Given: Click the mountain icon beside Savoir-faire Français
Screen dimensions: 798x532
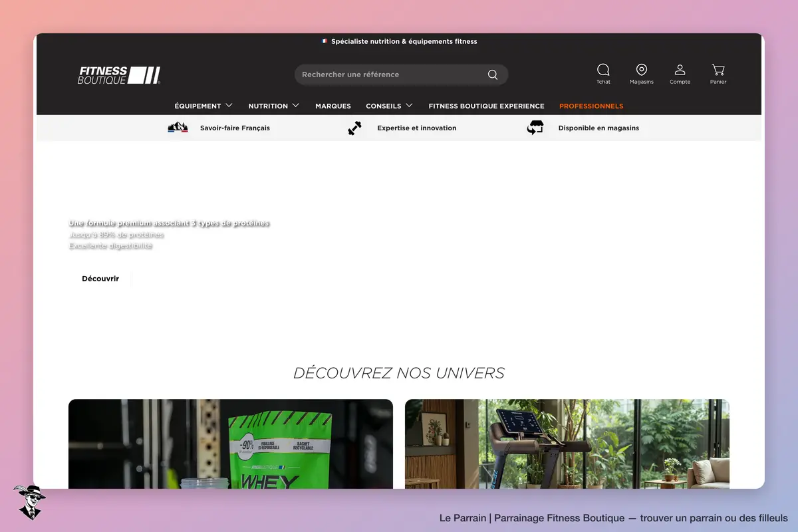Looking at the screenshot, I should pos(178,128).
